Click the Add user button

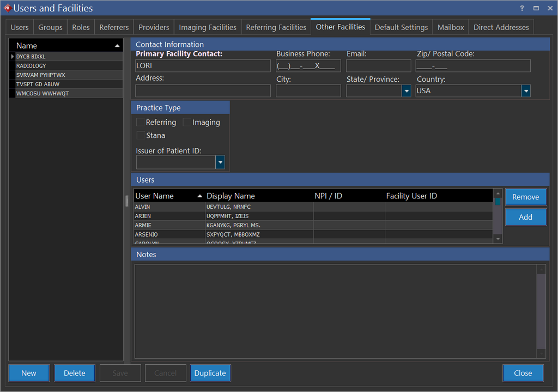coord(525,217)
